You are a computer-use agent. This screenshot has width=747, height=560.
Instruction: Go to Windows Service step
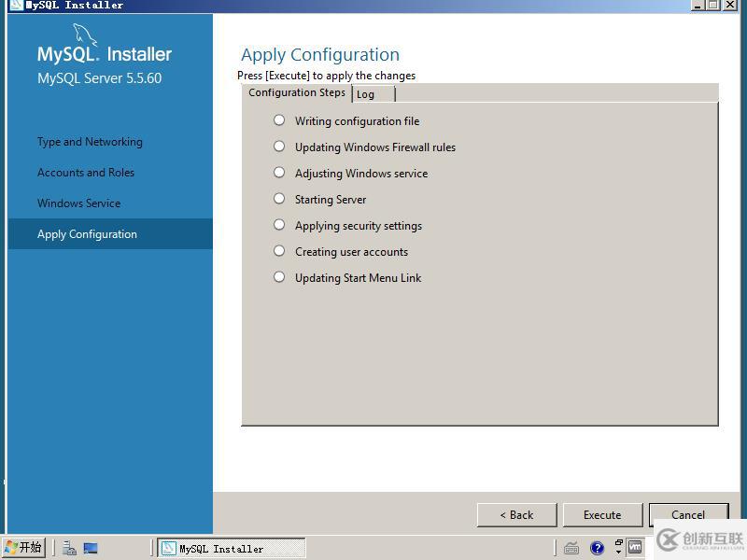coord(78,203)
